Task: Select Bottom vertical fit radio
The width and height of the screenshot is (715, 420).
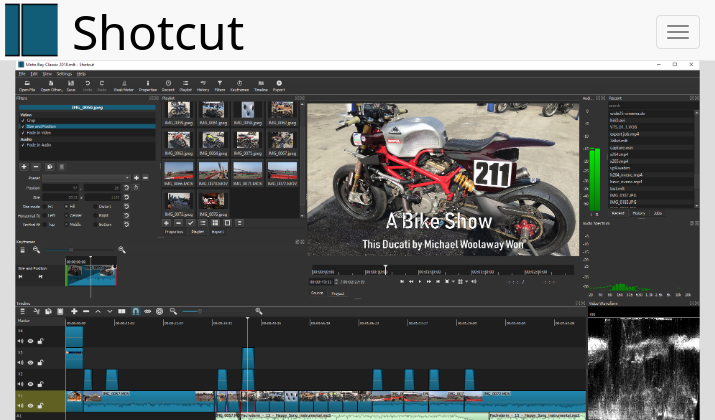Action: coord(95,224)
